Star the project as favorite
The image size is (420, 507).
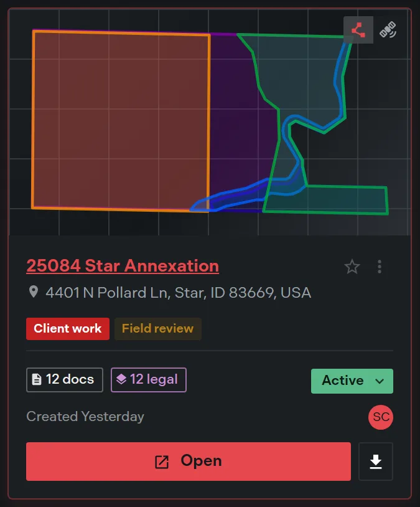(352, 267)
